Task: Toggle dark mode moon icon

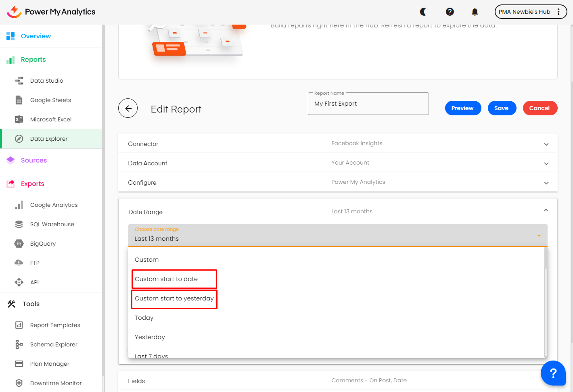Action: [x=423, y=12]
